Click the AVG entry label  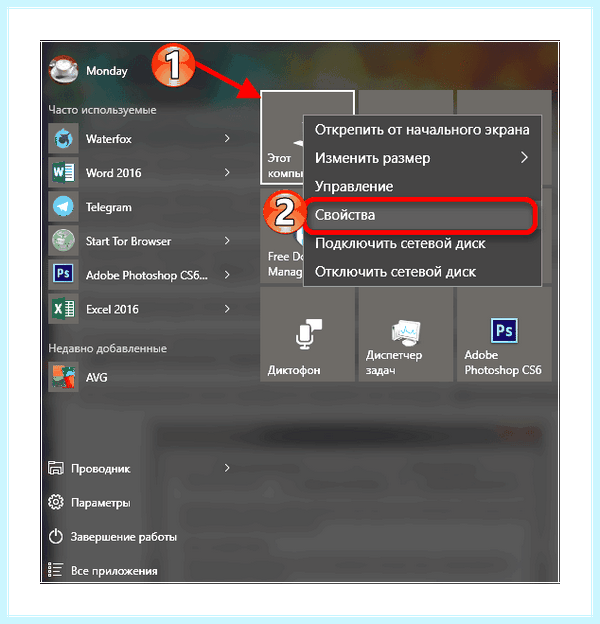(x=97, y=377)
